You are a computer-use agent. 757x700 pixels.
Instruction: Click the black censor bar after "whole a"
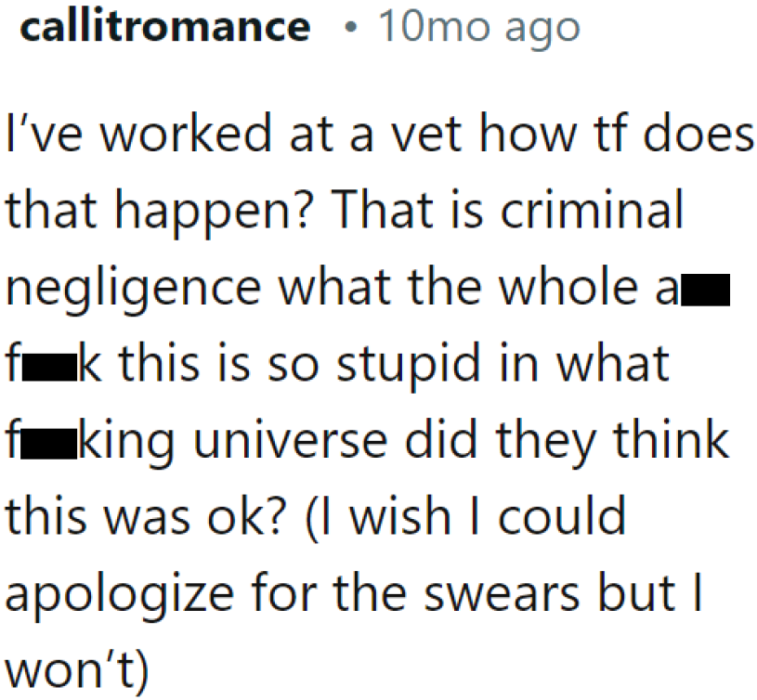coord(711,290)
